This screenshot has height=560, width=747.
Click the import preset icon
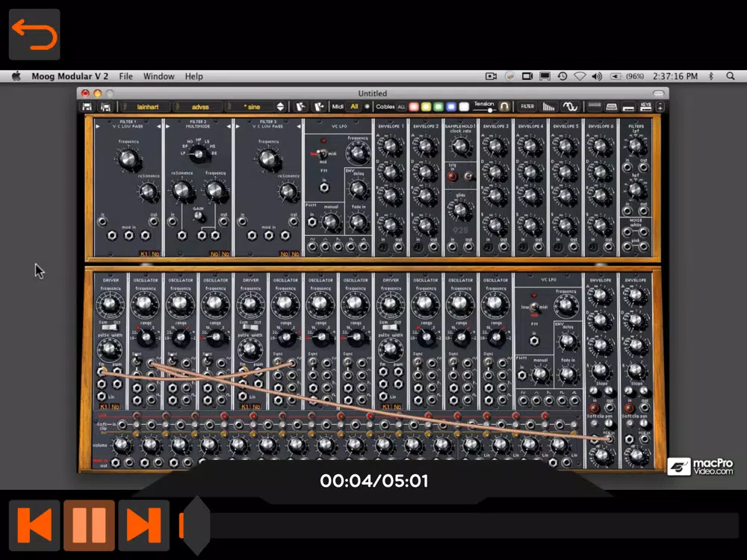tap(300, 107)
